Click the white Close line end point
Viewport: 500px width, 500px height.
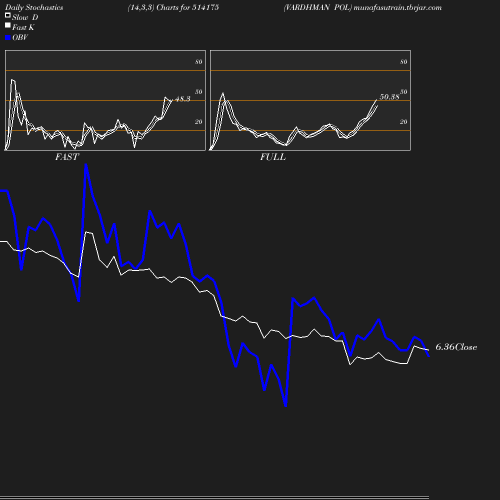pos(428,350)
